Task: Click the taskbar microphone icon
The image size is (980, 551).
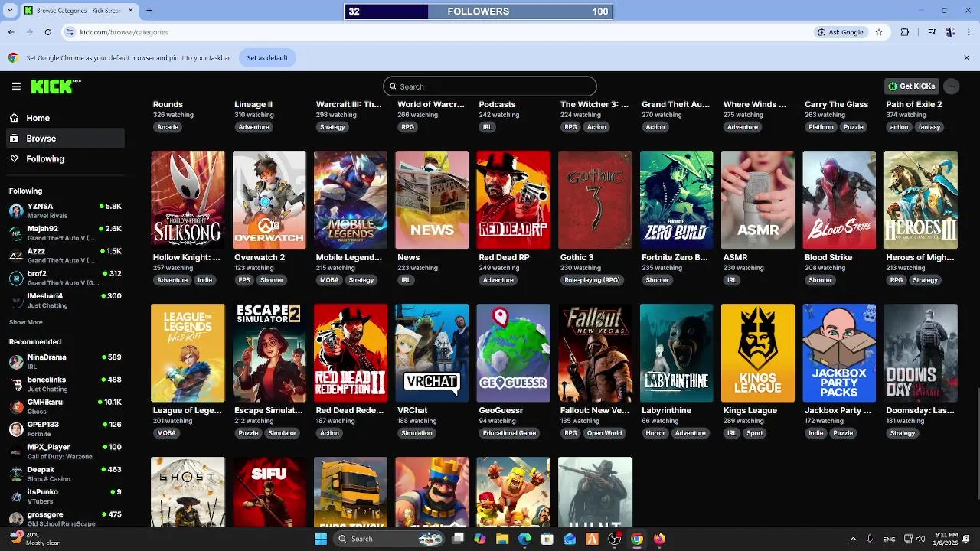Action: (x=870, y=539)
